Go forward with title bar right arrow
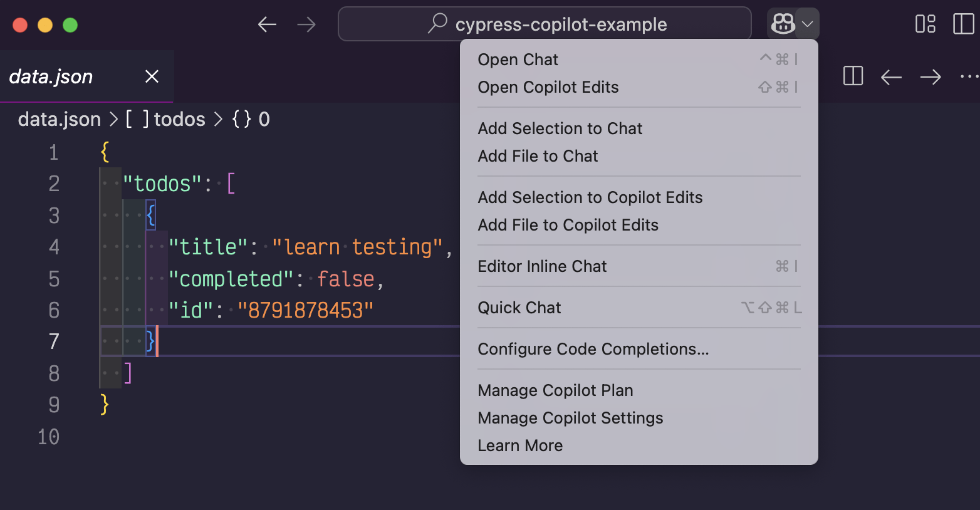Screen dimensions: 980x510 point(306,24)
